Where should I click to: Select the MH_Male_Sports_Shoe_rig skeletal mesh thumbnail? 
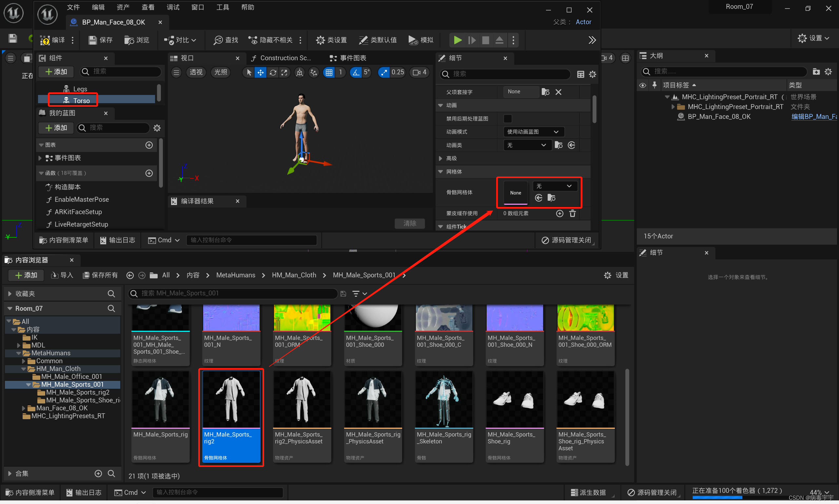pos(515,399)
